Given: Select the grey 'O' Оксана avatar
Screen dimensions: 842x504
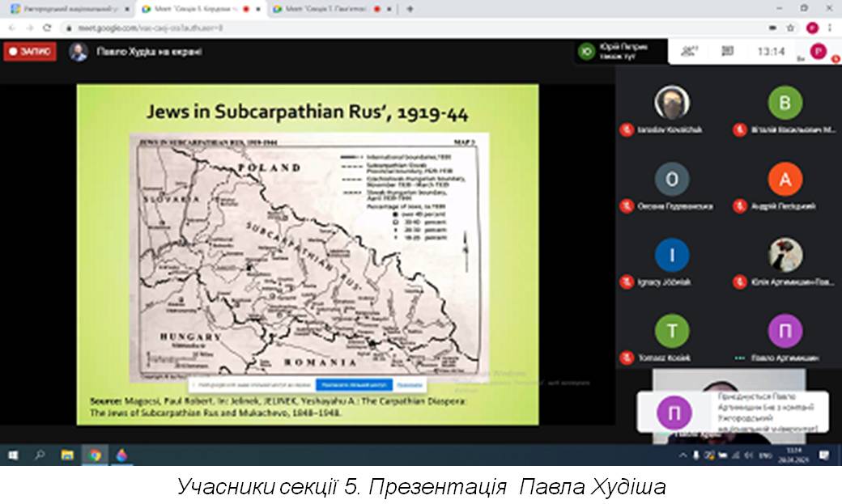Looking at the screenshot, I should point(672,179).
